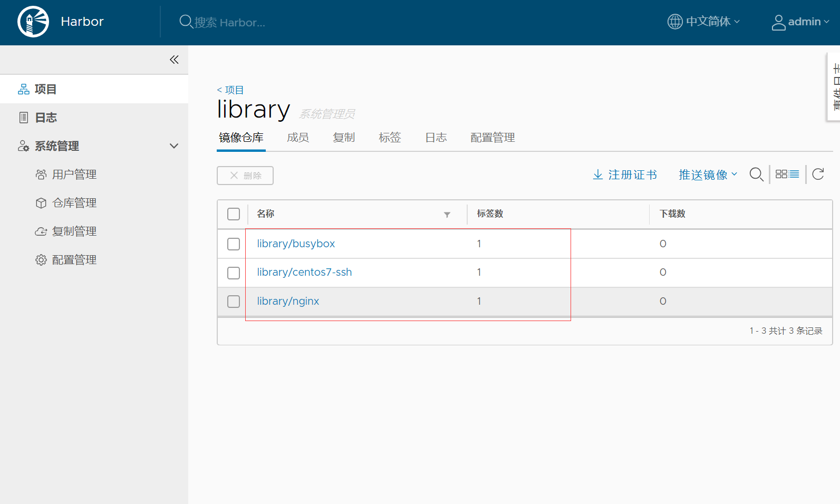Click the 1 - 3 共计 3 条记录 pagination text

point(786,331)
